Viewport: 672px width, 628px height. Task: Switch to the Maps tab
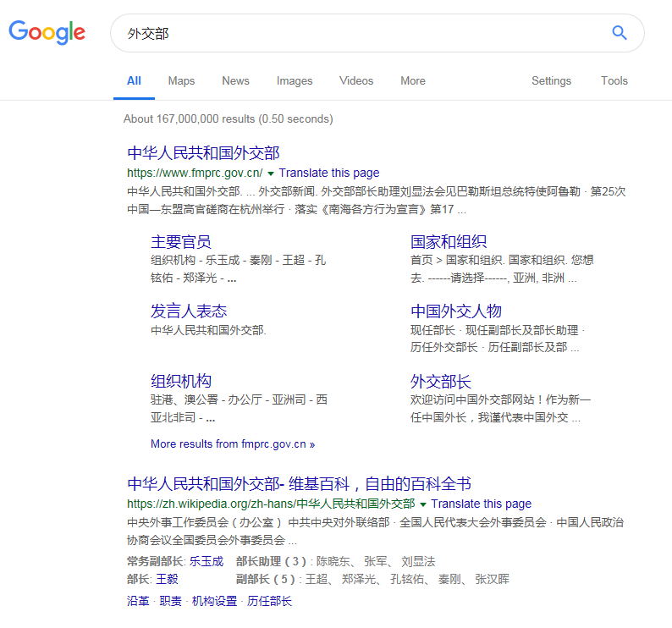[x=181, y=81]
